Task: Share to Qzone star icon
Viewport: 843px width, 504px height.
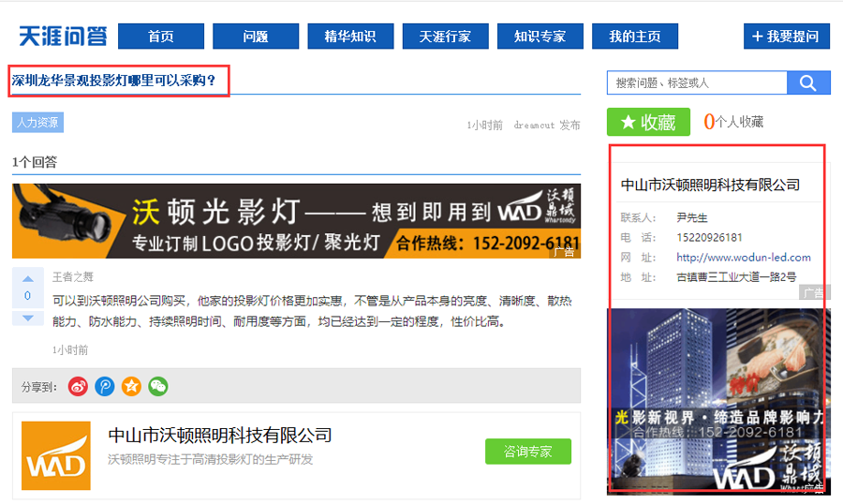Action: coord(131,386)
